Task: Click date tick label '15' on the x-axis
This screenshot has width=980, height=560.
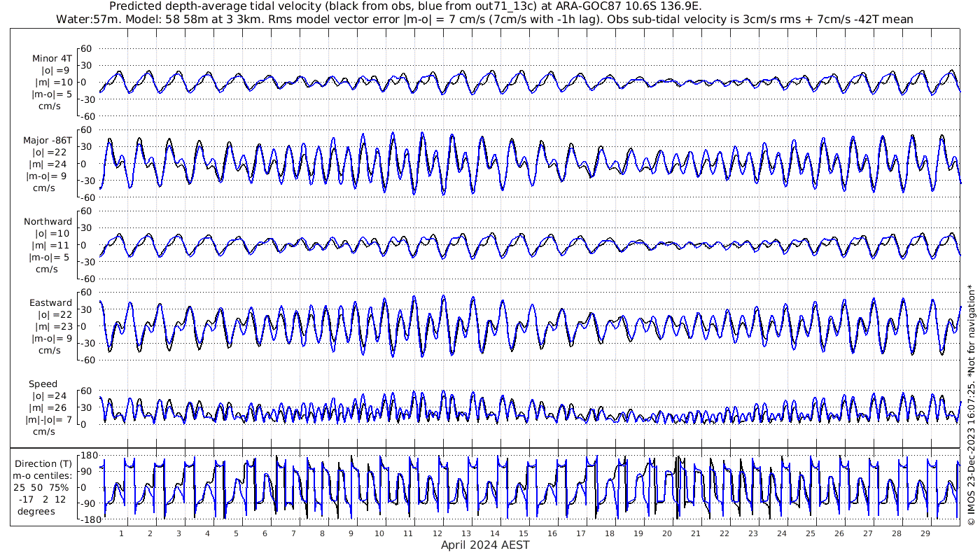Action: pyautogui.click(x=523, y=533)
